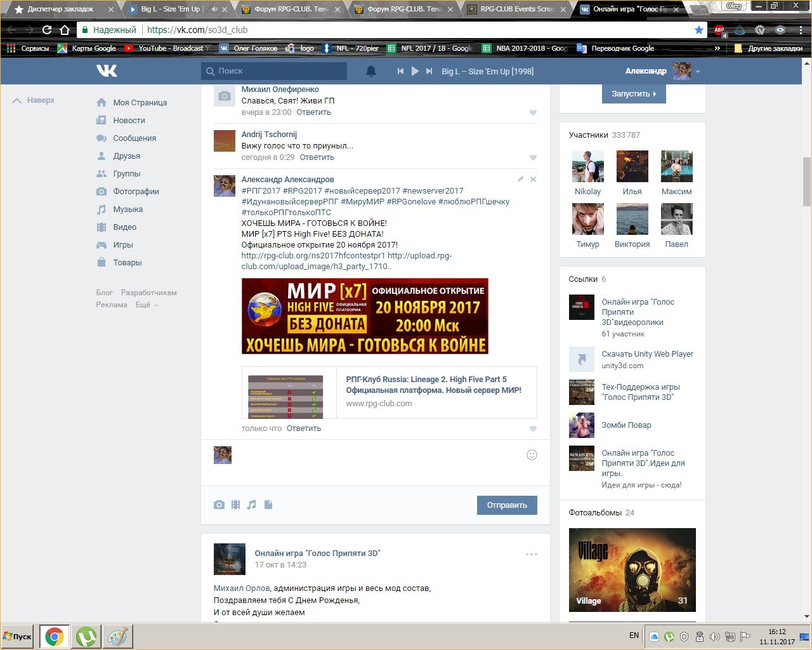Click in the comment text field
The width and height of the screenshot is (812, 650).
pyautogui.click(x=378, y=455)
